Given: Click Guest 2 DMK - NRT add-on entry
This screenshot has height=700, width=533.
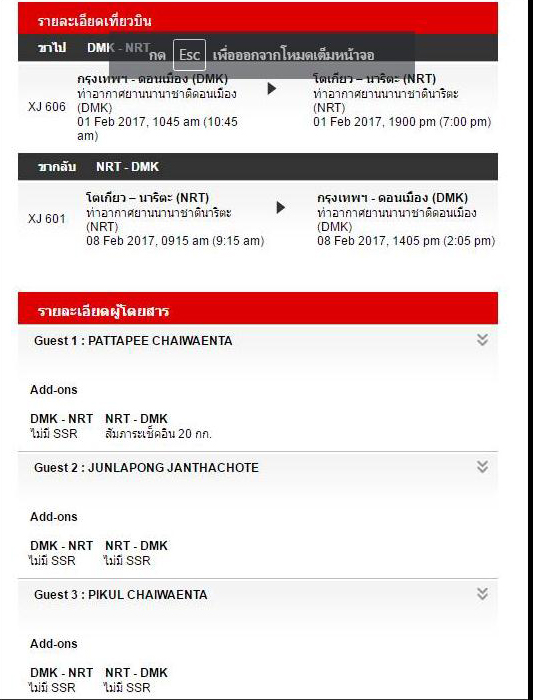Looking at the screenshot, I should (61, 553).
